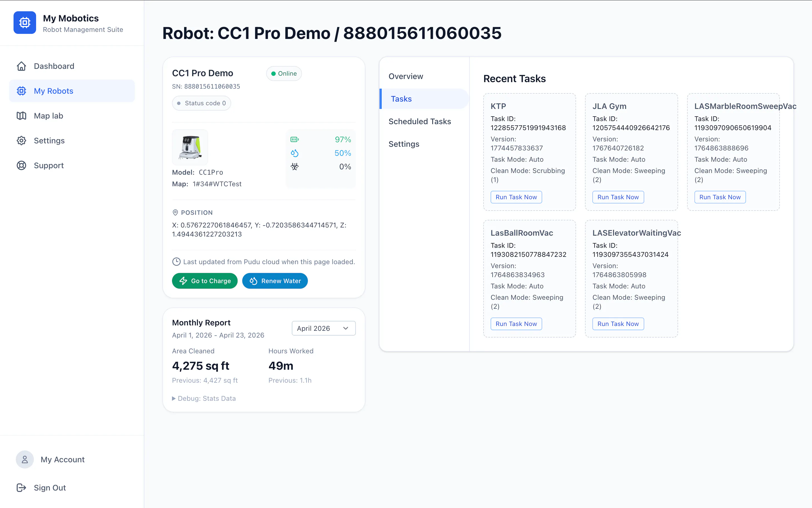Click the LasBallRoomVac task title
This screenshot has height=508, width=812.
tap(522, 233)
